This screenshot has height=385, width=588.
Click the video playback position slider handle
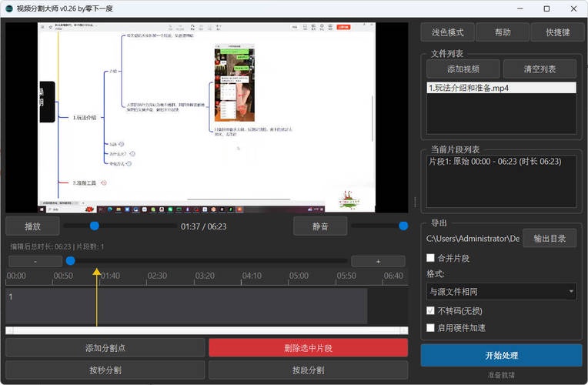coord(94,226)
